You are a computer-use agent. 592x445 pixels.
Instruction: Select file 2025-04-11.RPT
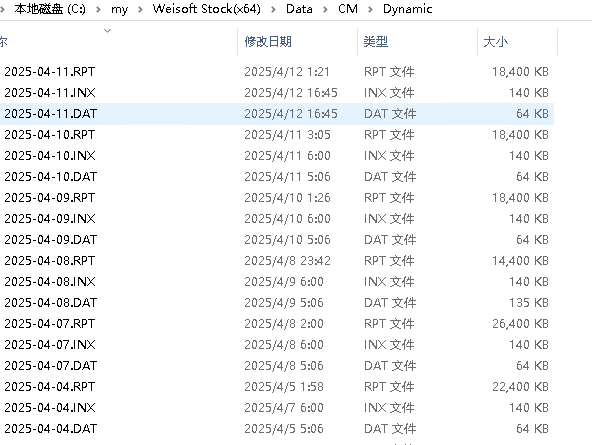[x=49, y=71]
